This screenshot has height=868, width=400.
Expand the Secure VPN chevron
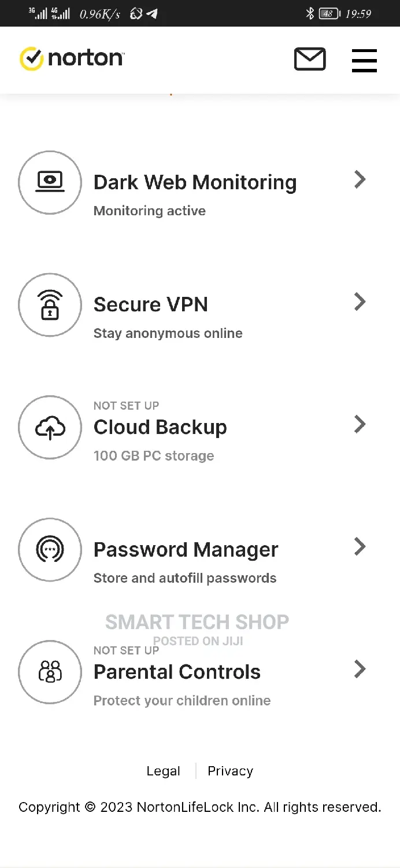tap(360, 302)
